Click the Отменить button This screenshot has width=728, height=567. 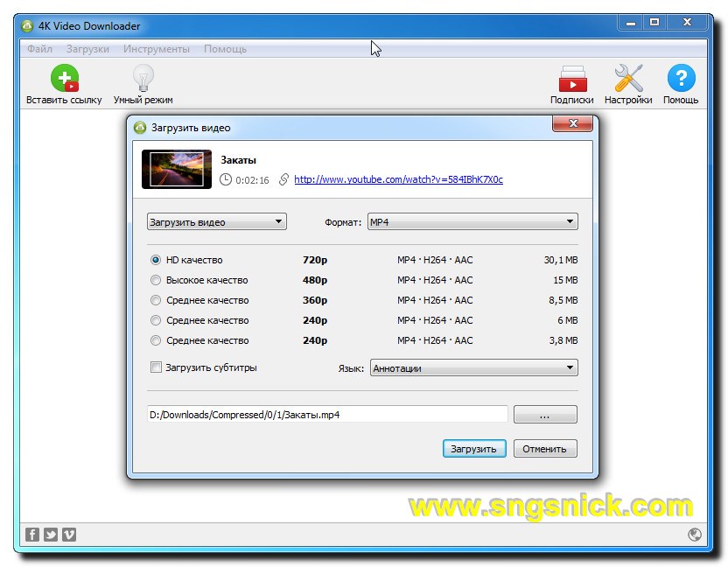point(545,449)
